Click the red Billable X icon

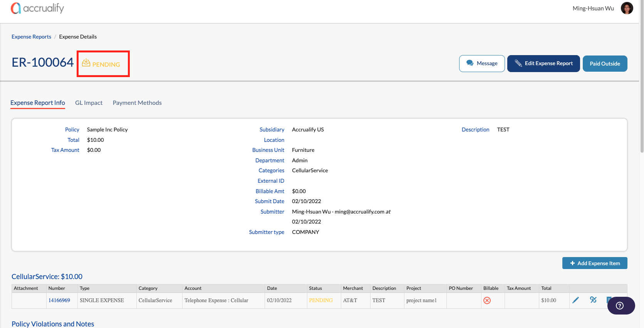coord(487,301)
